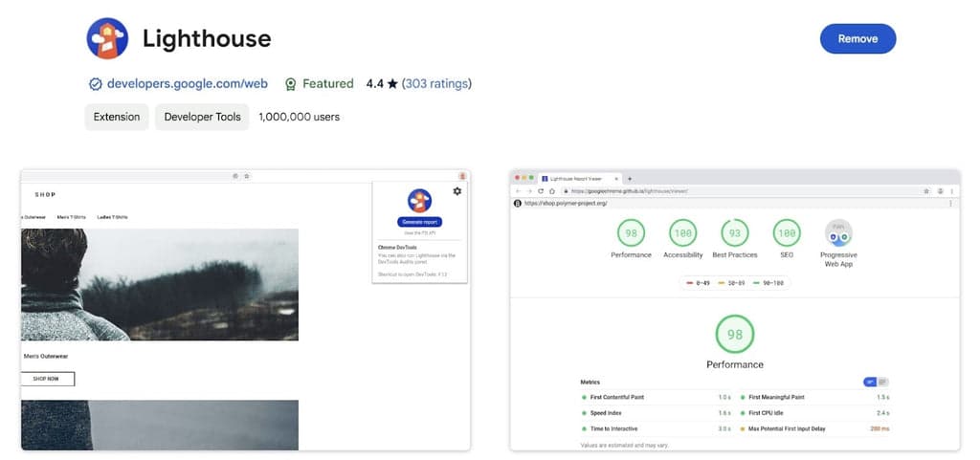
Task: Select the Developer Tools category chip
Action: [x=202, y=117]
